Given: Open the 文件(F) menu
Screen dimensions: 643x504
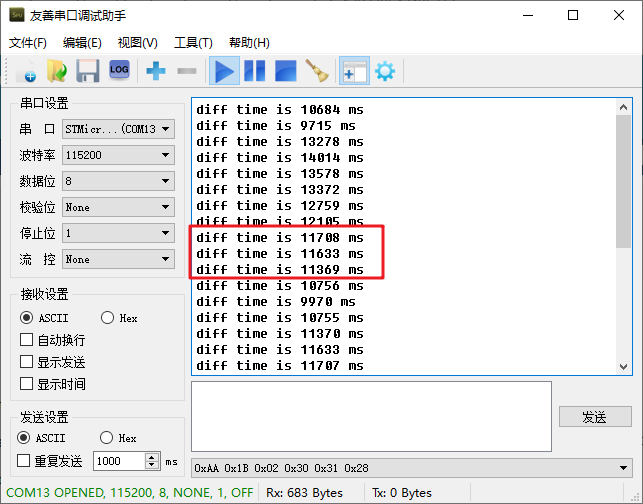Looking at the screenshot, I should 27,43.
